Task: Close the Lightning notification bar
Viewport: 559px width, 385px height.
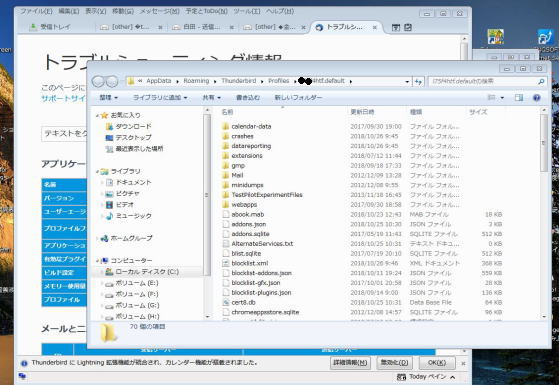Action: point(463,363)
